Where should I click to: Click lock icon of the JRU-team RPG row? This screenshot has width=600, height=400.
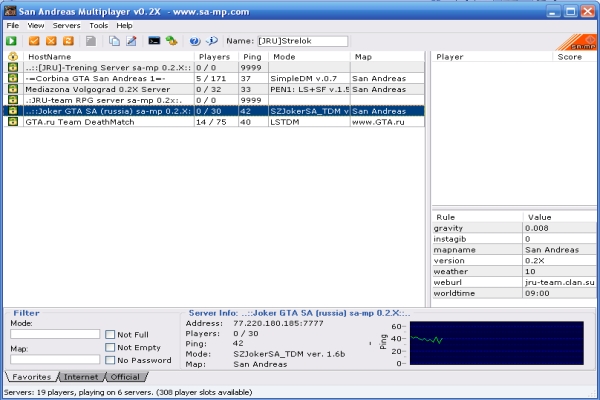click(x=13, y=100)
